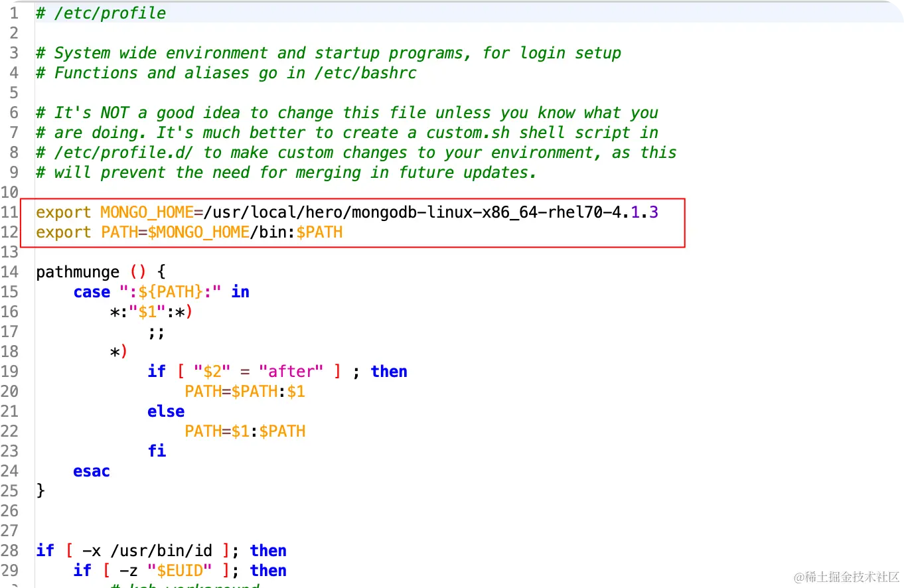Click line number 28 in the gutter
The image size is (904, 588).
click(x=10, y=551)
